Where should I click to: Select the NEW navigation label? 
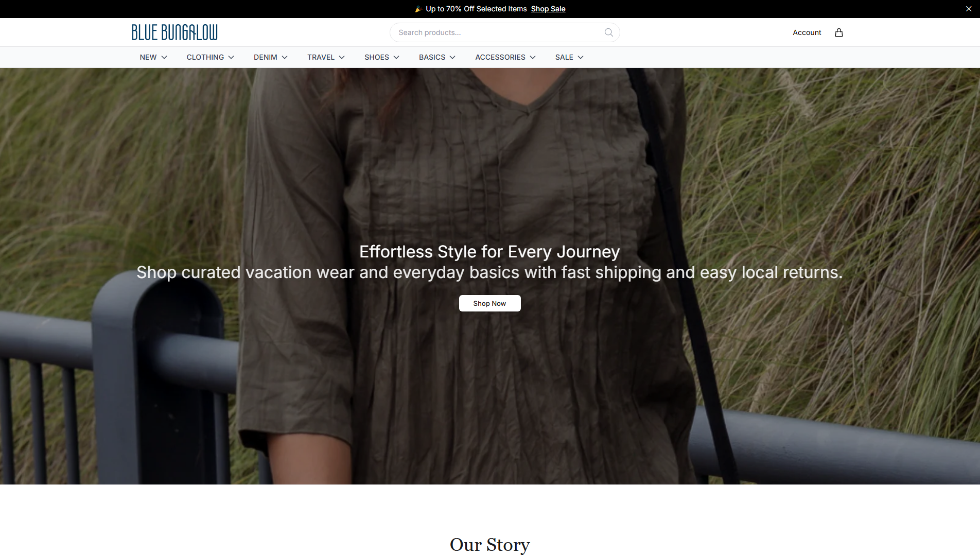148,57
